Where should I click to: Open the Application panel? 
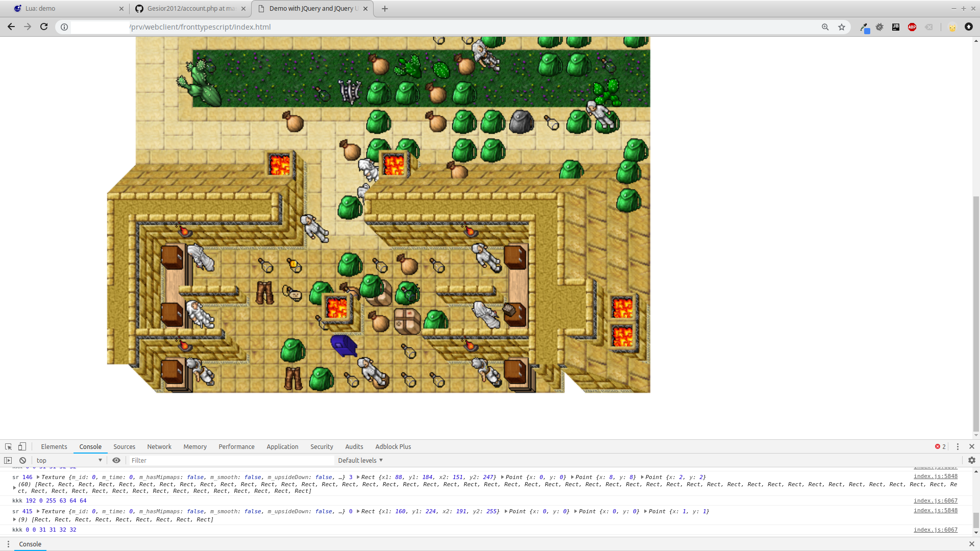click(x=282, y=446)
